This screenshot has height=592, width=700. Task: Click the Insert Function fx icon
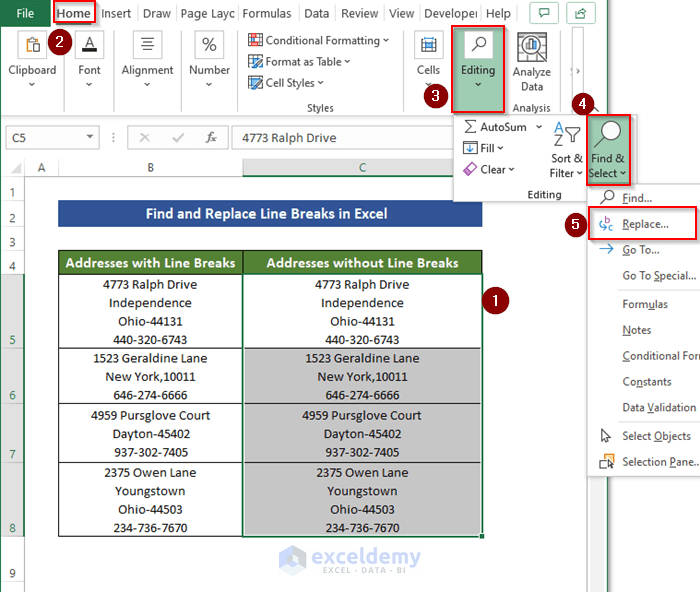click(211, 138)
